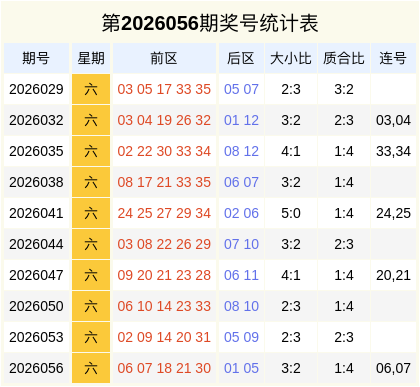Click size ratio 3:2 in row 2026038

point(291,182)
